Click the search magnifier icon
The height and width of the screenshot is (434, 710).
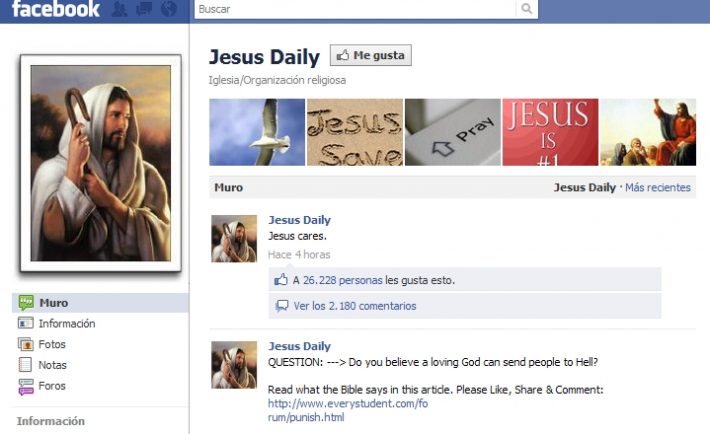click(x=527, y=9)
